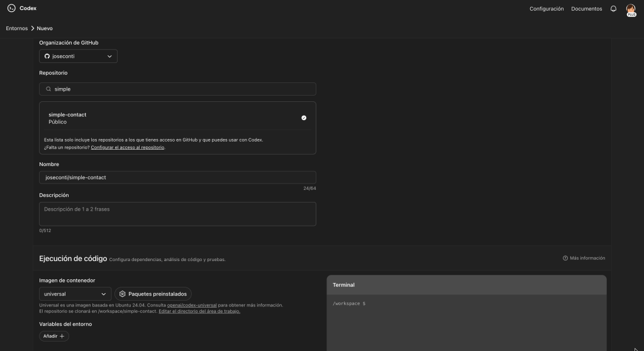Focus the repository search field

(177, 89)
